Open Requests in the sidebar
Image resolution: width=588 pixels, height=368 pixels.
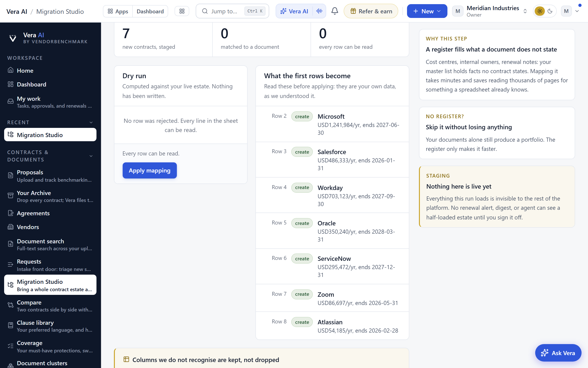[50, 265]
